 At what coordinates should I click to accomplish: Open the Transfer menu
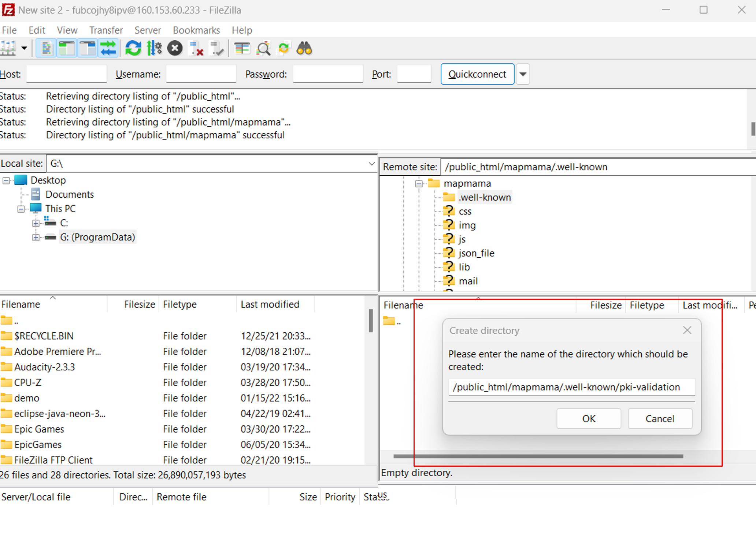(x=106, y=30)
